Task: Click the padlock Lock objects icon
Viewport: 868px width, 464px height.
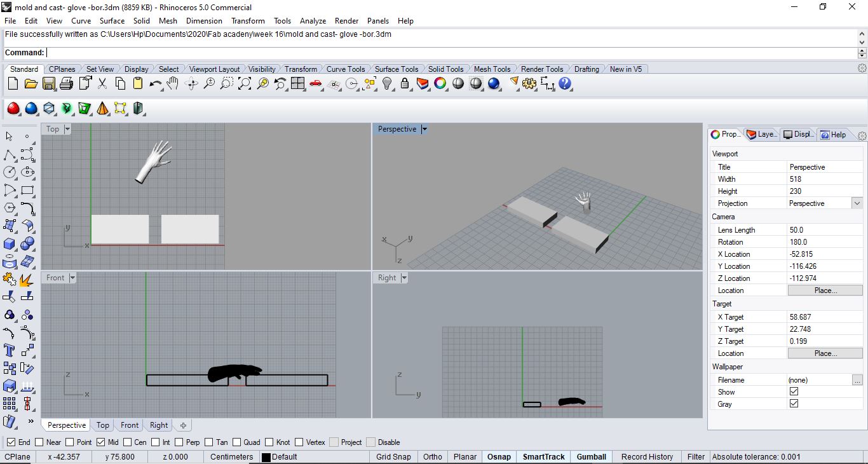Action: click(x=405, y=83)
